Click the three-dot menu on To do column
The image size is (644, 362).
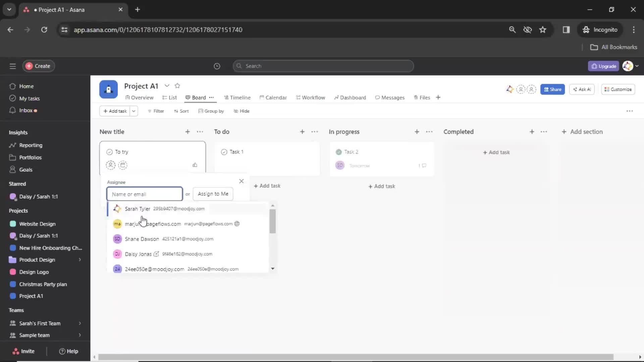(315, 132)
